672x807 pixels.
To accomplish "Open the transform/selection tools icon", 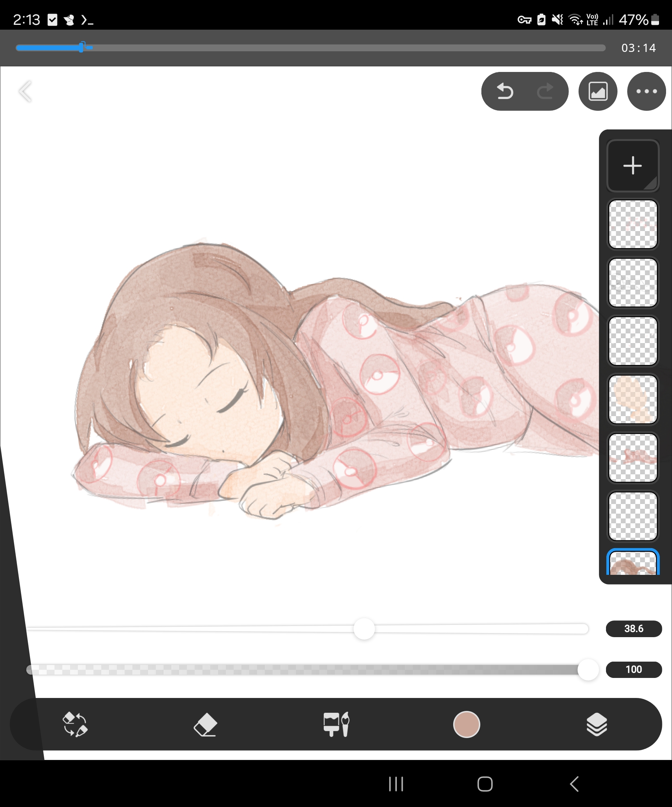I will pyautogui.click(x=75, y=724).
